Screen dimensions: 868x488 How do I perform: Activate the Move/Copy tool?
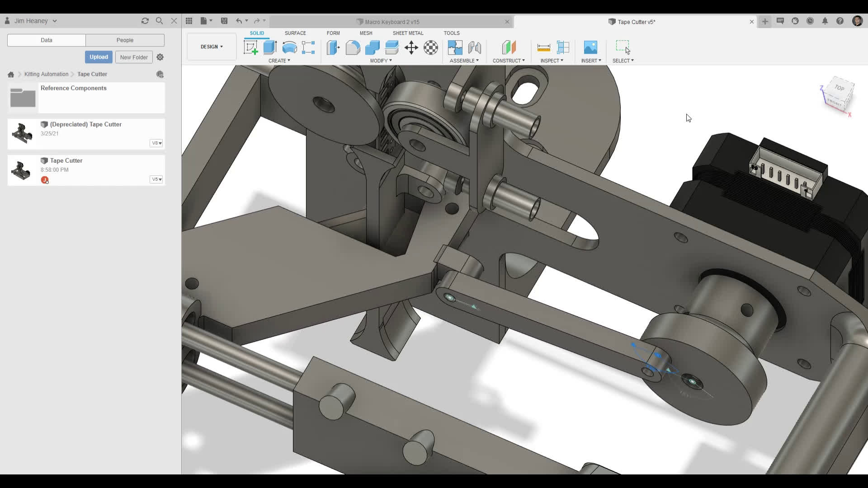point(412,47)
